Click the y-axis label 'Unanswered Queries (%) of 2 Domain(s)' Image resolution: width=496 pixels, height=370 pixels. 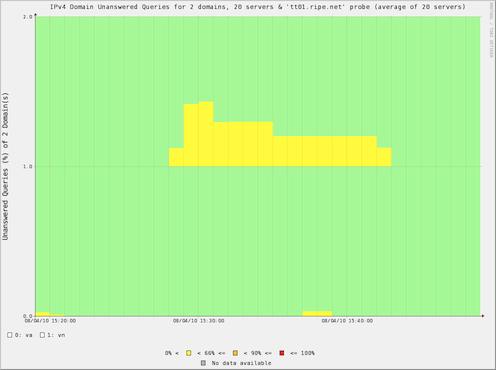tap(5, 166)
